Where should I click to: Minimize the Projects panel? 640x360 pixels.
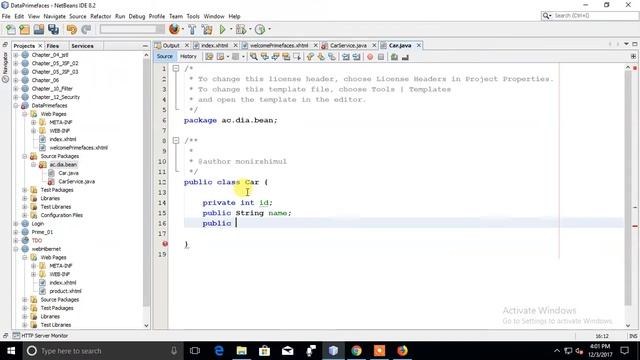[x=145, y=46]
